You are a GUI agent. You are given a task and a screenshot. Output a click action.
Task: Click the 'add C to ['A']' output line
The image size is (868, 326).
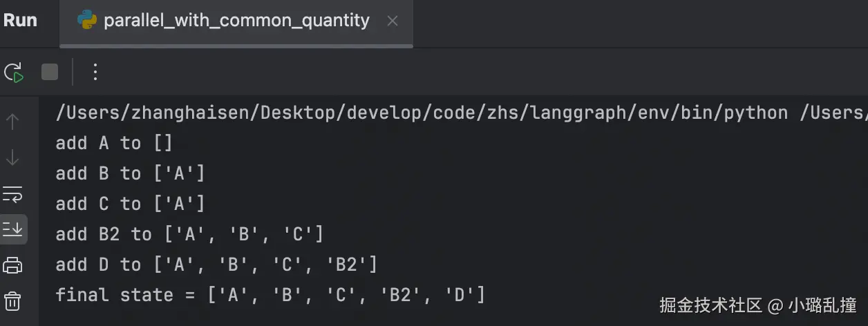click(131, 204)
